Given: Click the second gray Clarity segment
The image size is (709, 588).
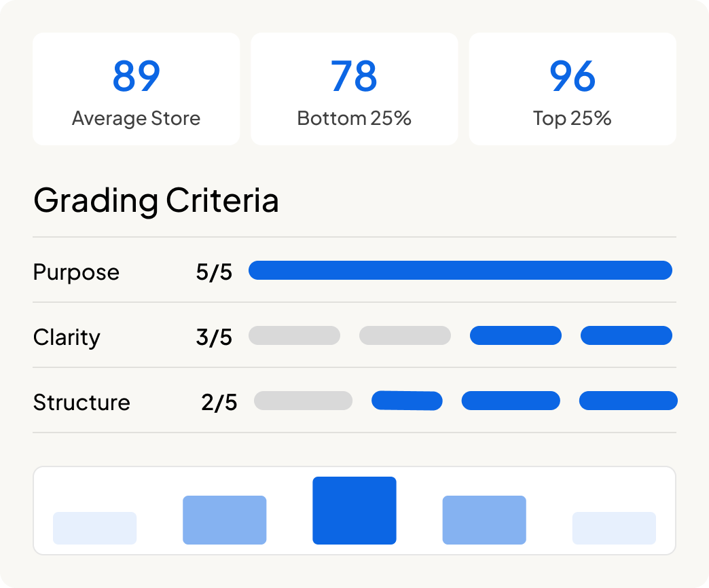Looking at the screenshot, I should [405, 335].
